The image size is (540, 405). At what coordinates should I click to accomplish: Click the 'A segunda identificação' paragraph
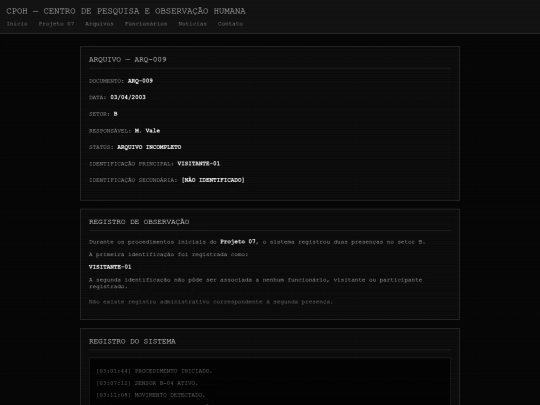pos(255,283)
